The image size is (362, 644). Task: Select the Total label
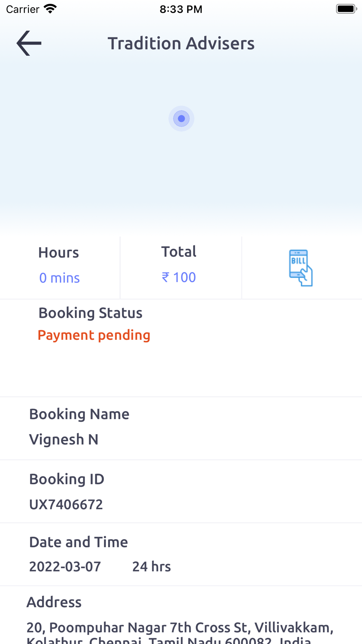click(179, 251)
